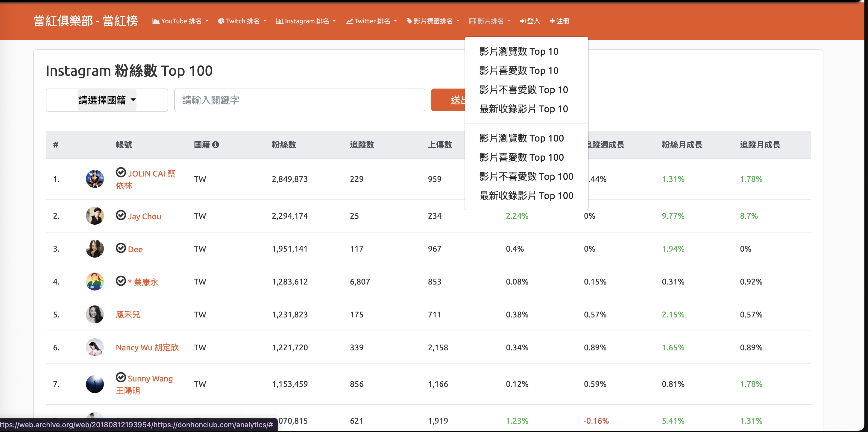Open Nancy Wu 胡定欣 account link
This screenshot has width=868, height=432.
click(147, 348)
